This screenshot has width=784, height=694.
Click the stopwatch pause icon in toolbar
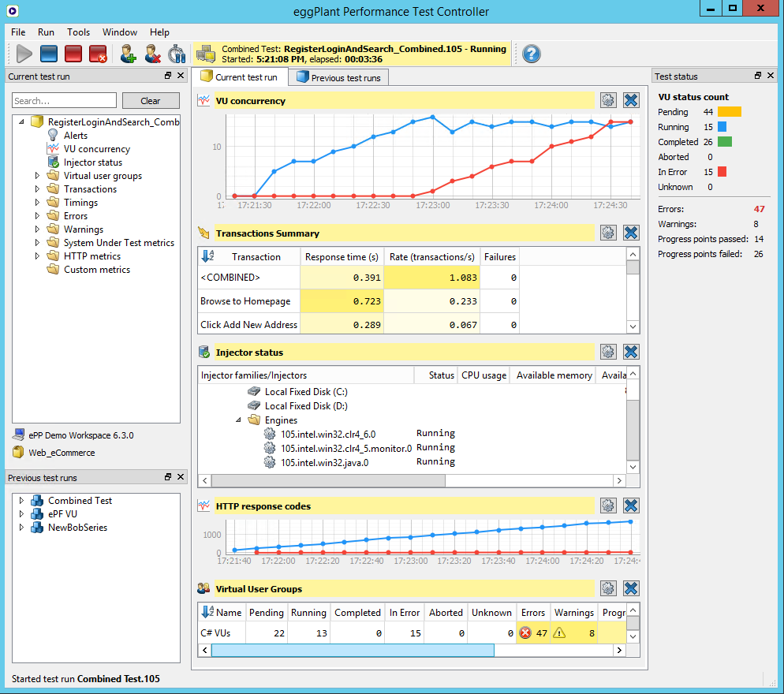click(x=177, y=54)
